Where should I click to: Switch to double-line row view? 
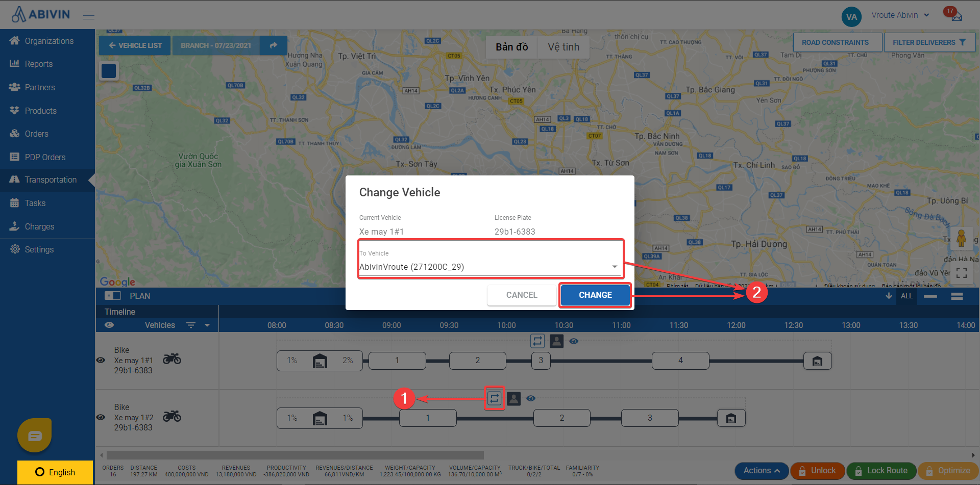coord(957,296)
